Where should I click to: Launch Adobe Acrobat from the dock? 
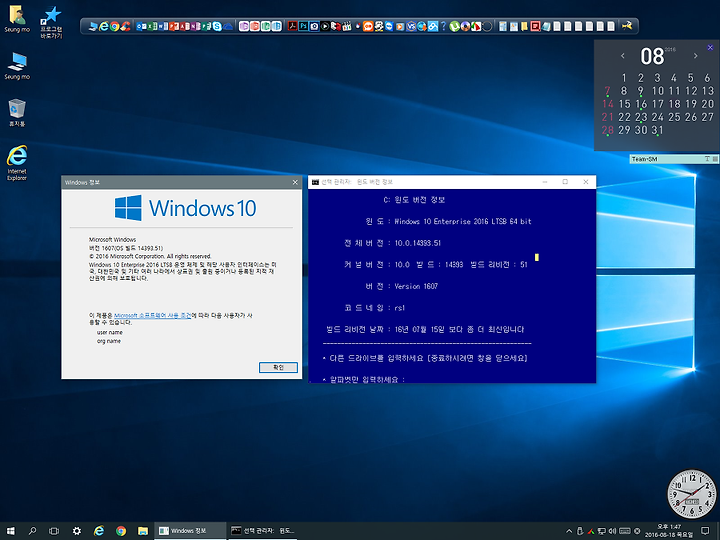292,26
